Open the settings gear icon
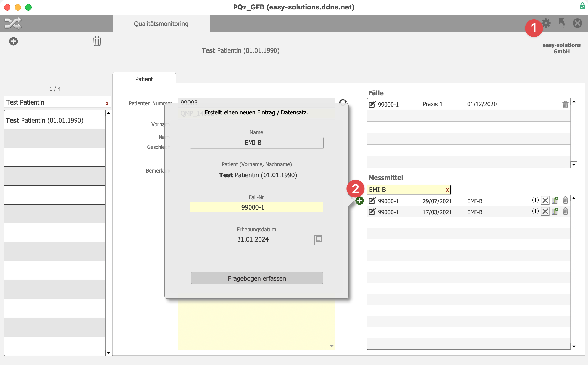 coord(546,23)
